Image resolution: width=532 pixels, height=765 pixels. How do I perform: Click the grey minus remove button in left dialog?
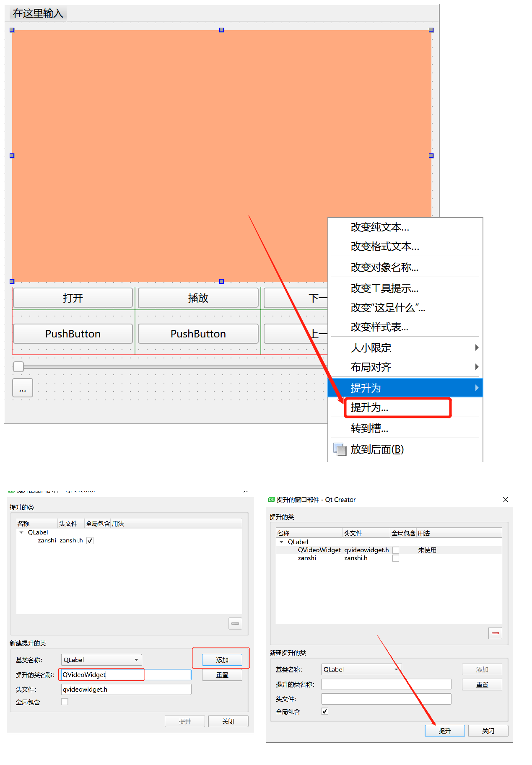235,623
